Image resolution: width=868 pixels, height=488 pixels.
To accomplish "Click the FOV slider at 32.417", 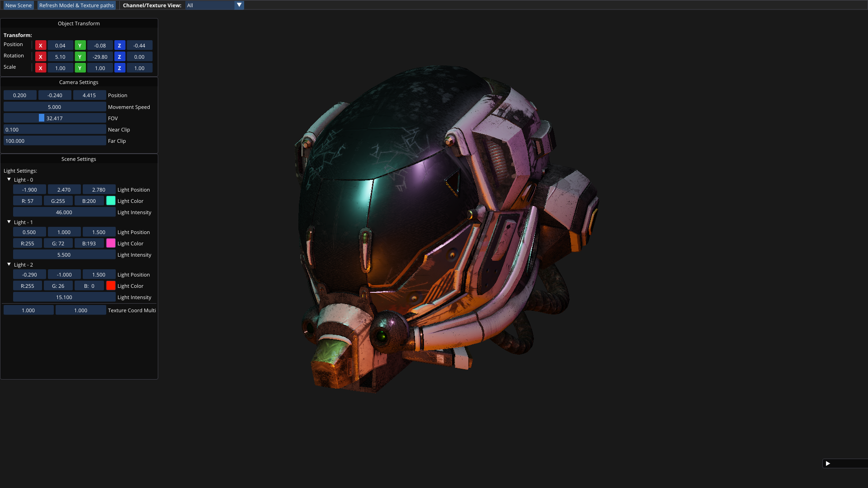I will tap(55, 118).
